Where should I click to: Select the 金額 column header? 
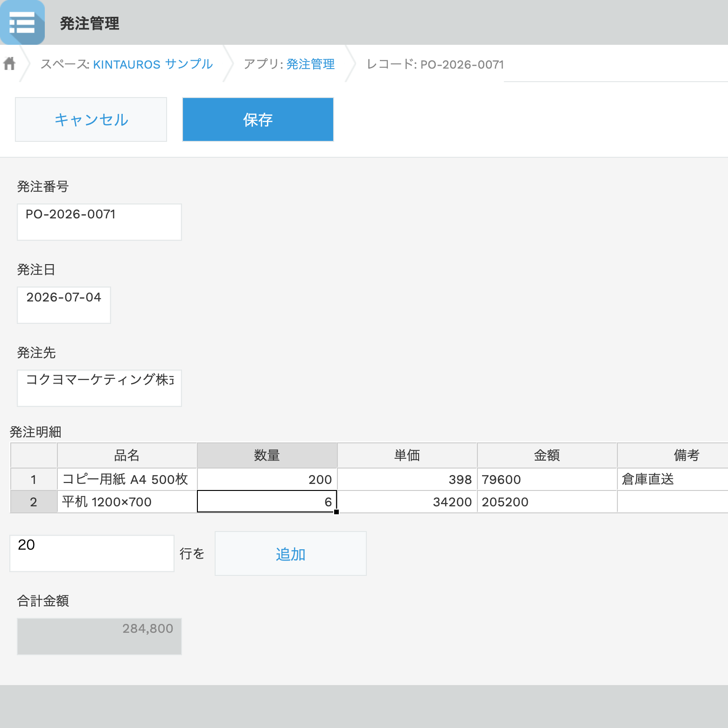pyautogui.click(x=547, y=455)
